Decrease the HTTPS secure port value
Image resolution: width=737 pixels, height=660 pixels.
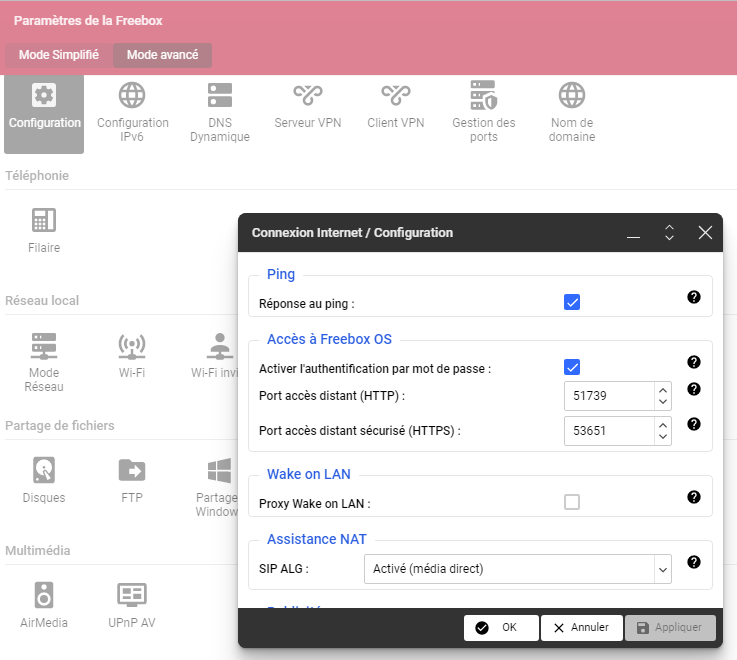[661, 437]
